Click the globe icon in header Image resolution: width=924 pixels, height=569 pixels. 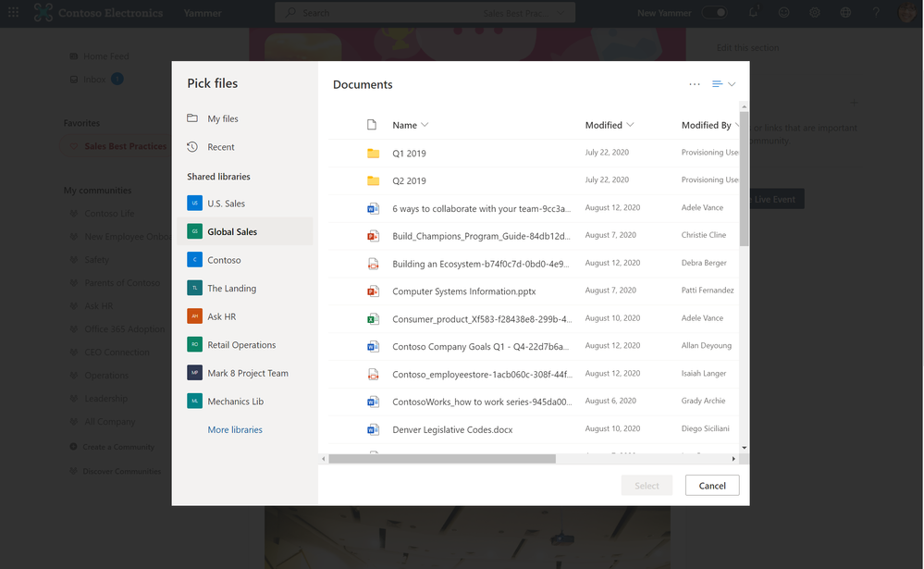pos(845,12)
